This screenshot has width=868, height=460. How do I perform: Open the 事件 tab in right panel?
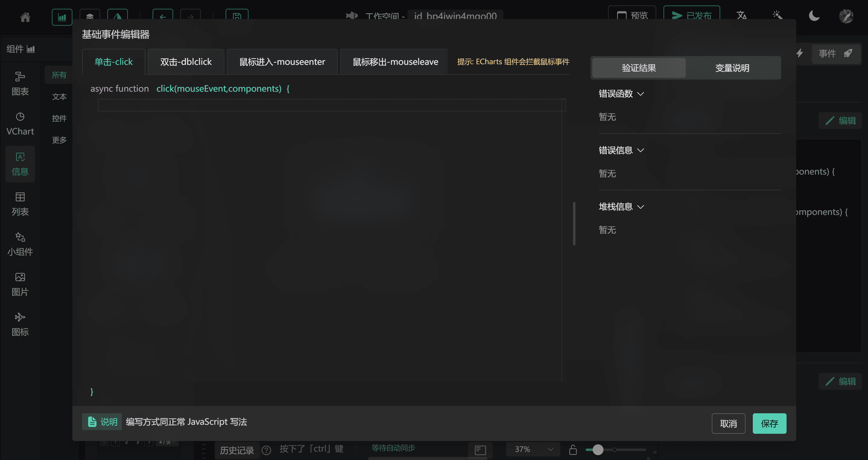[836, 54]
